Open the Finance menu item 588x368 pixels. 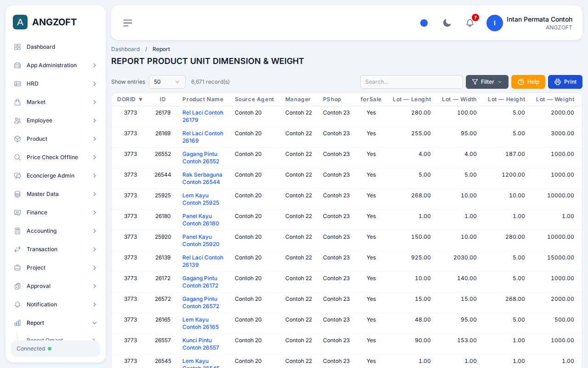point(56,213)
